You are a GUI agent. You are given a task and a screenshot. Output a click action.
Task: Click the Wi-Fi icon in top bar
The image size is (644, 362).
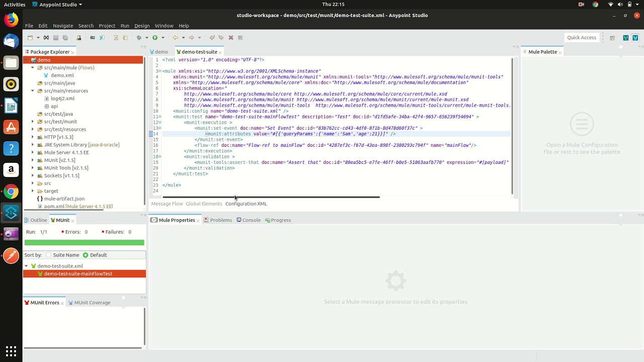click(x=611, y=5)
